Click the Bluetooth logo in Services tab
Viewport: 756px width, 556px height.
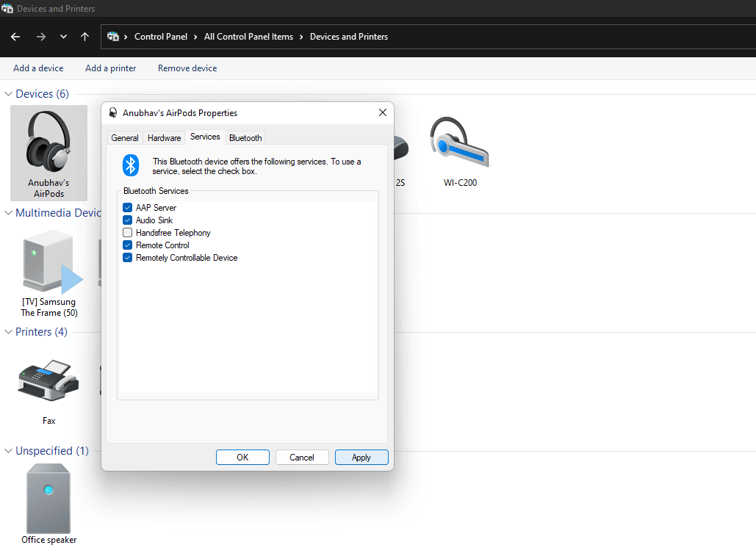[x=131, y=165]
